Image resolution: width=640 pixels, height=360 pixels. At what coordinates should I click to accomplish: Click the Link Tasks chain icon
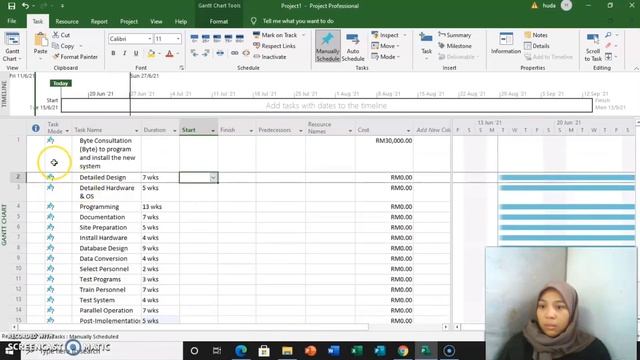(x=234, y=53)
